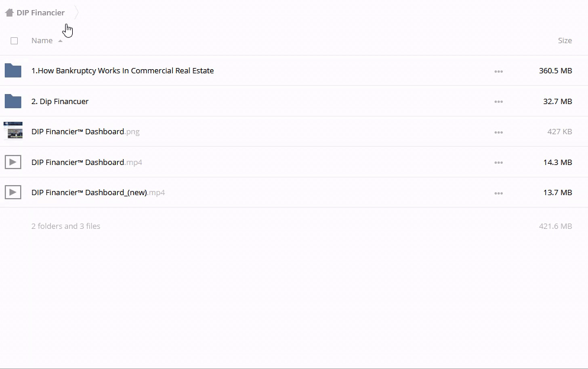Open more options for How Bankruptcy Works folder
The image size is (588, 369).
(499, 72)
